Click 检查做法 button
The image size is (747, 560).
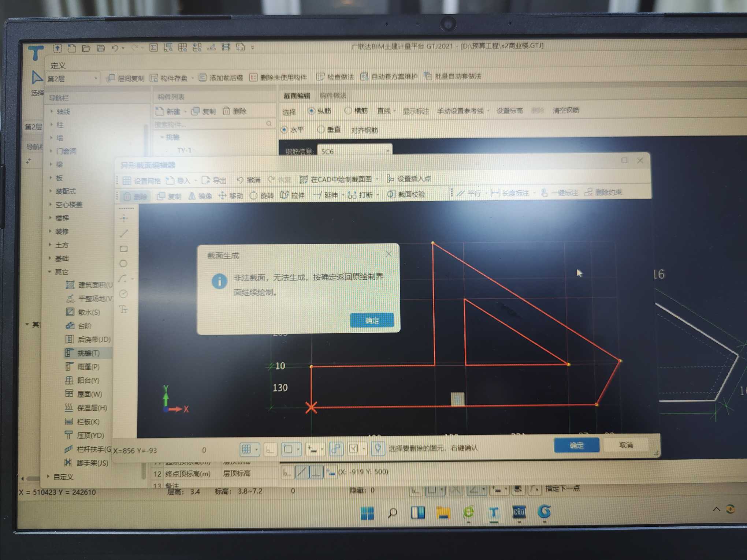pyautogui.click(x=335, y=77)
